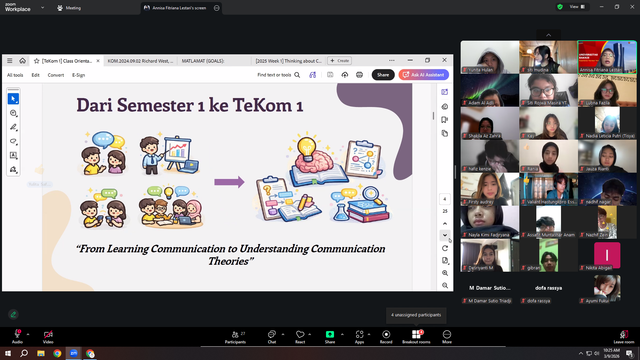
Task: Open the E-Sign menu in Acrobat
Action: 78,75
